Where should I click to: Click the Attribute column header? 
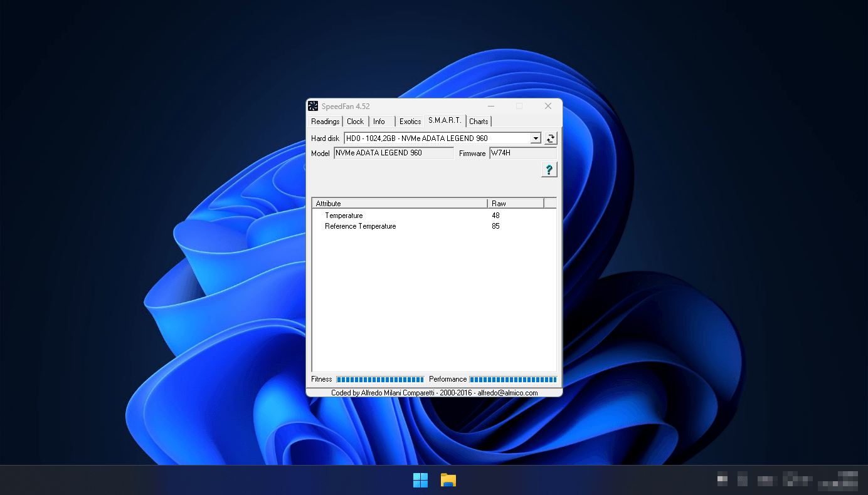point(400,204)
